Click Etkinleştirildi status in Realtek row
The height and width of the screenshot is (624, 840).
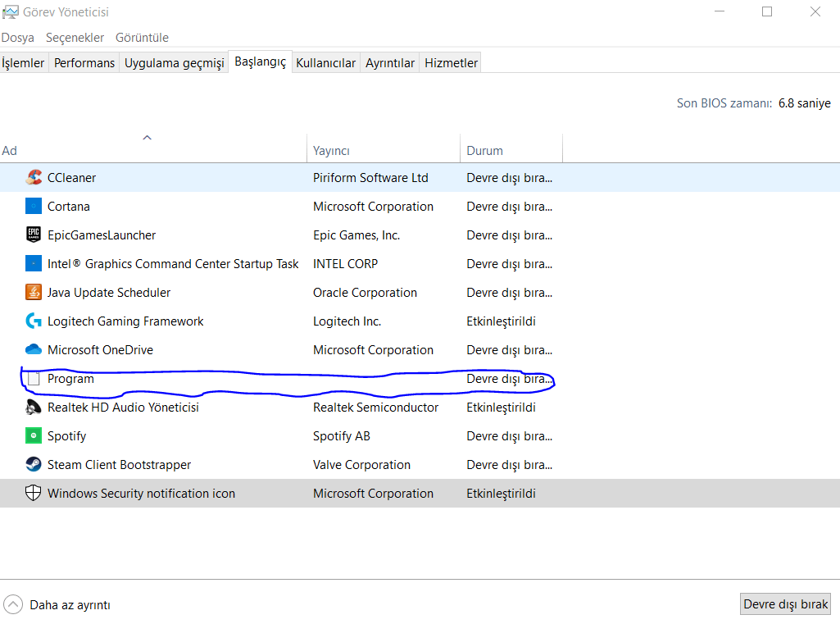click(x=501, y=407)
